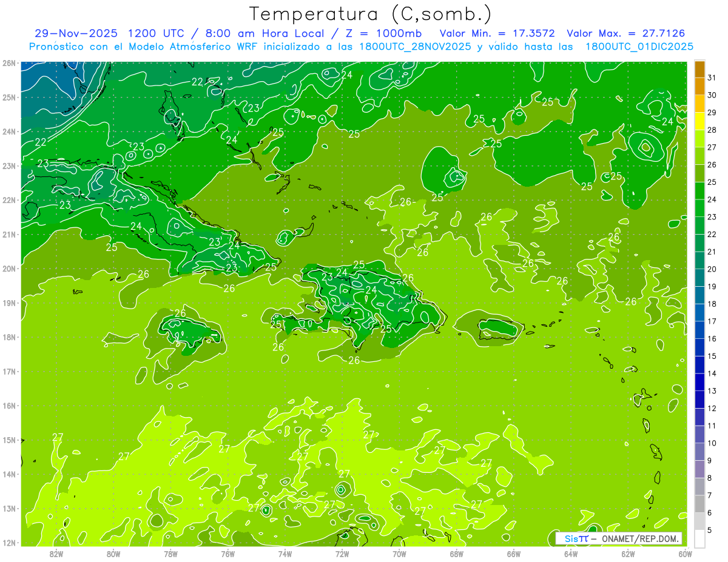Viewport: 728px width, 562px height.
Task: Click the '62W' longitude axis label
Action: 628,554
